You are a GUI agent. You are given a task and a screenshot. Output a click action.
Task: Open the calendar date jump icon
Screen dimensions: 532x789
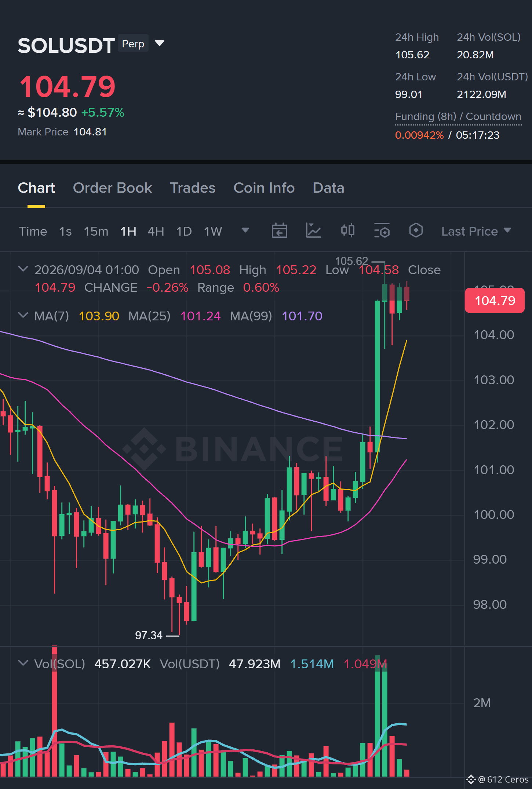click(279, 231)
